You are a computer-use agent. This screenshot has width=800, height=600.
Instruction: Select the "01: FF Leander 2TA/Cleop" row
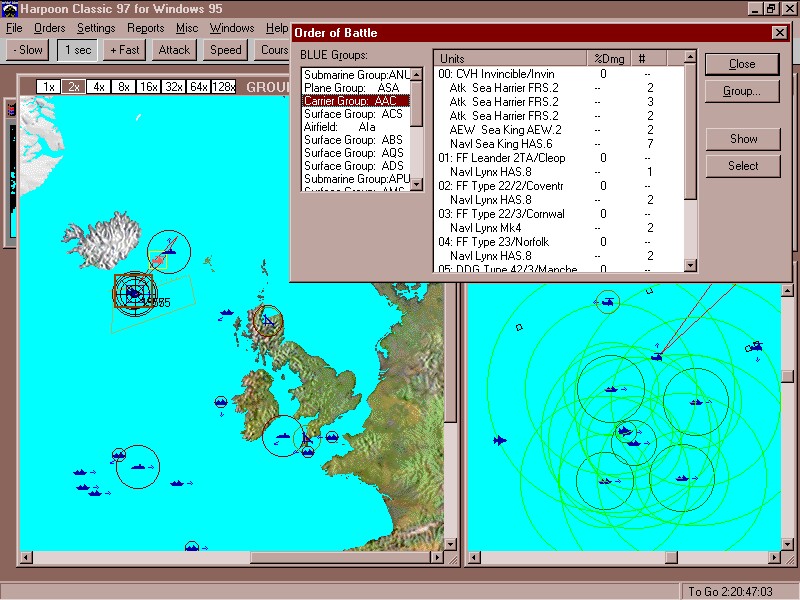[x=559, y=158]
